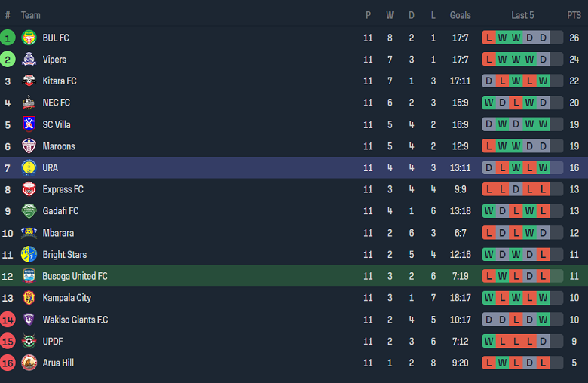Click BUL FC's first loss form badge
588x383 pixels.
(489, 38)
